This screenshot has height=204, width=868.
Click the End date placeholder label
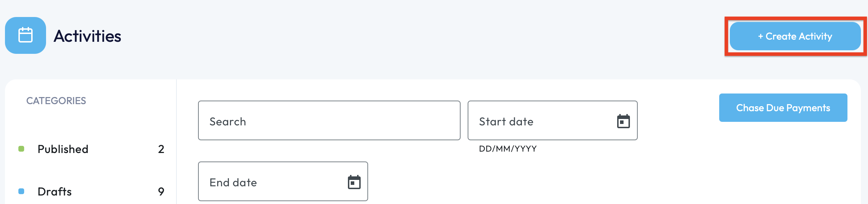(x=233, y=182)
